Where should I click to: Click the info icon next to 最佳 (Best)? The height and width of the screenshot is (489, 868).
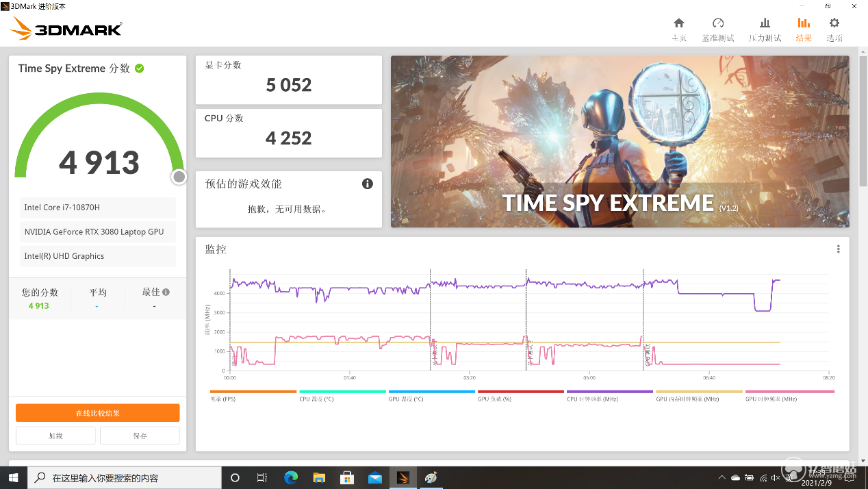[x=166, y=292]
